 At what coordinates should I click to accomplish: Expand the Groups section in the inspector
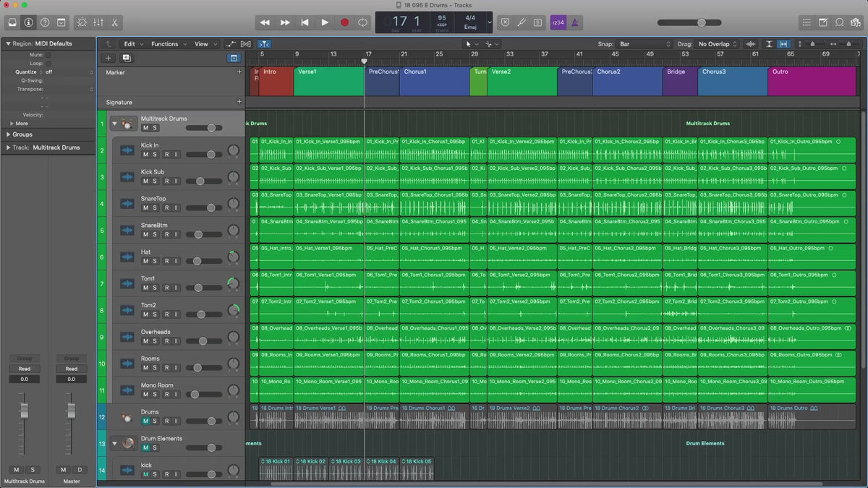(x=9, y=134)
